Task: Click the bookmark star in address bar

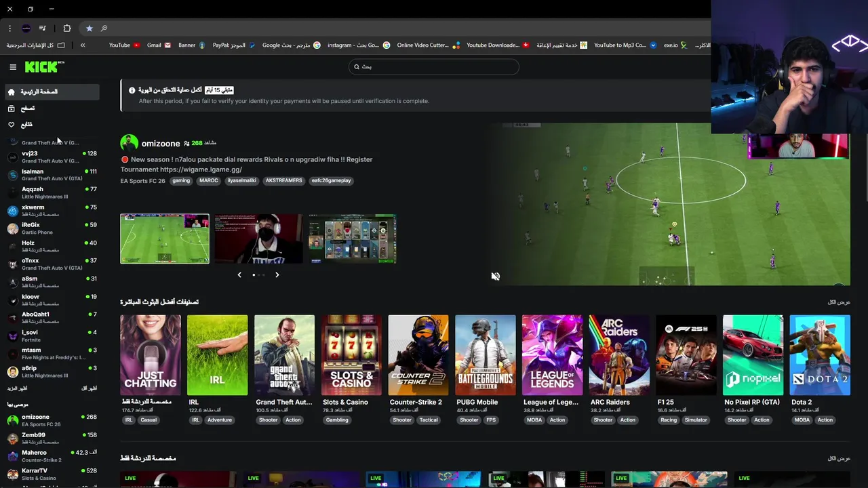Action: pyautogui.click(x=89, y=28)
